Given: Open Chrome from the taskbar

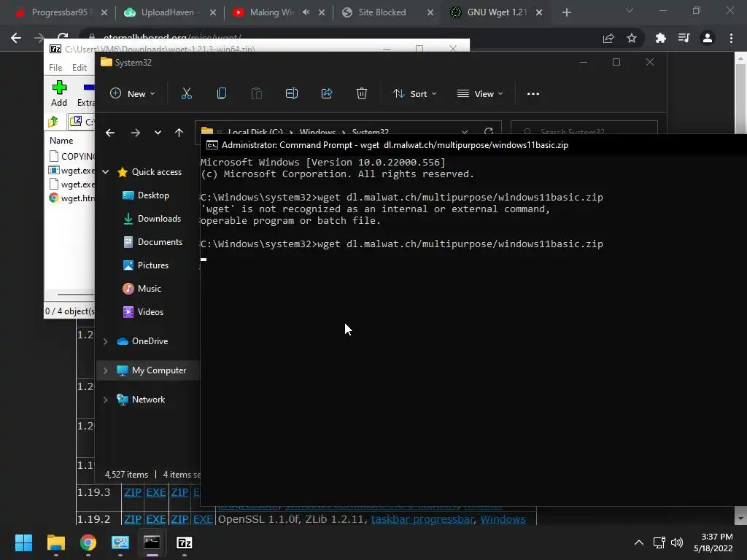Looking at the screenshot, I should click(88, 542).
